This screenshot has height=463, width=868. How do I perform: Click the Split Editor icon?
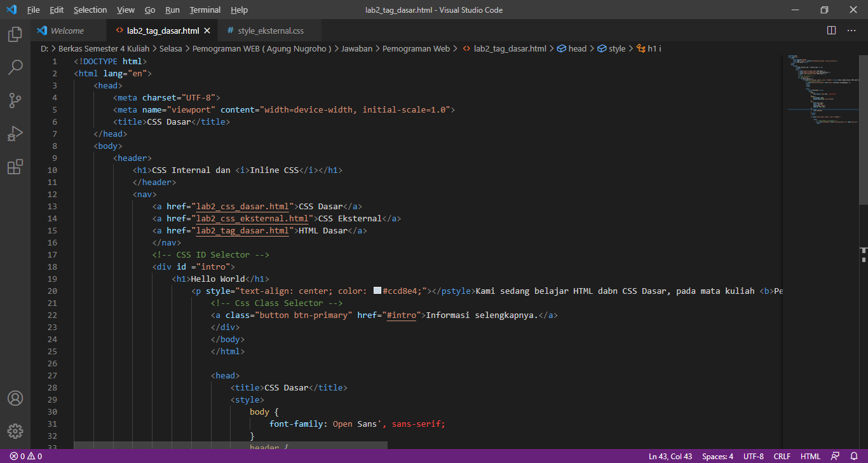(831, 30)
